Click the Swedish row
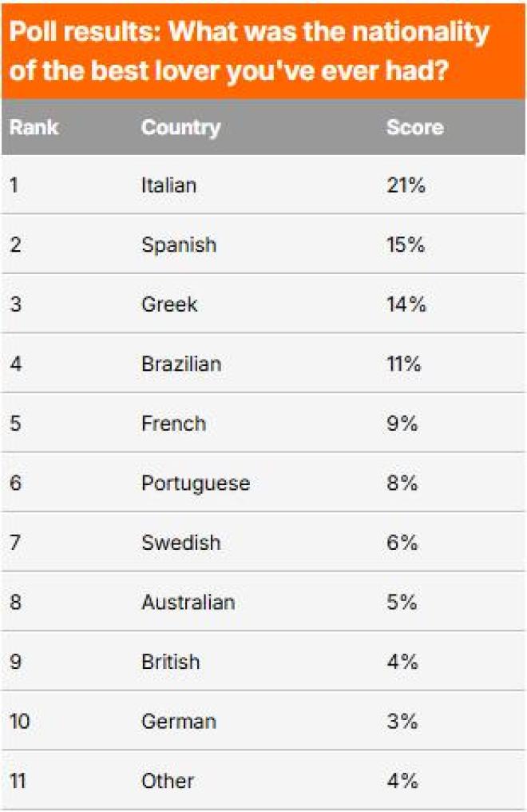 (x=263, y=542)
